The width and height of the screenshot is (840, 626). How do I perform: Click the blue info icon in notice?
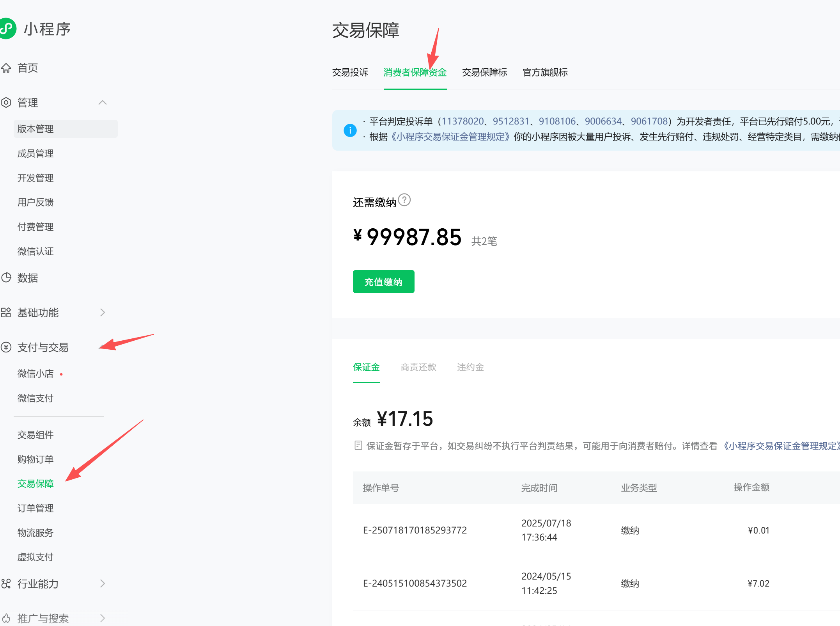coord(350,130)
